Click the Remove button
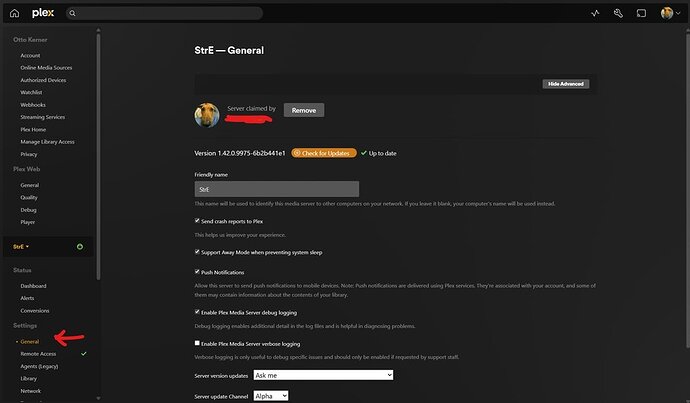The width and height of the screenshot is (690, 403). tap(304, 110)
